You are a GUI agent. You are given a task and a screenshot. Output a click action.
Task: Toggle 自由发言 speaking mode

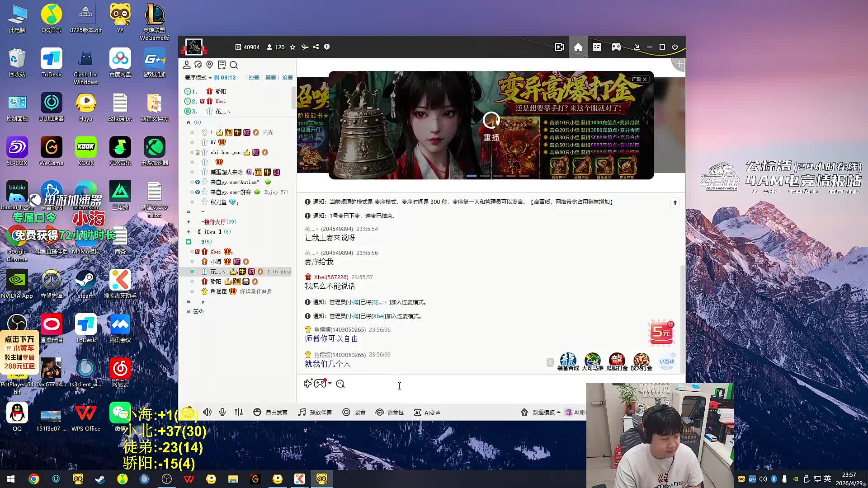[270, 413]
